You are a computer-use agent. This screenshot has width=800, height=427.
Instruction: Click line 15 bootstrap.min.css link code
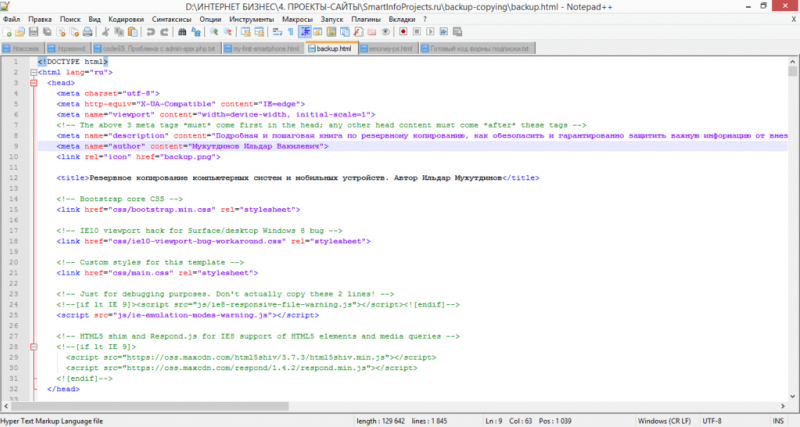coord(179,210)
